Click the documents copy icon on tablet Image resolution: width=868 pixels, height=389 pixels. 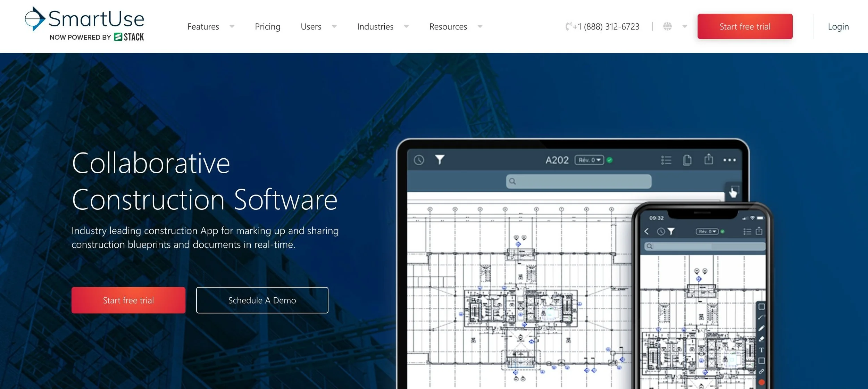click(x=687, y=160)
